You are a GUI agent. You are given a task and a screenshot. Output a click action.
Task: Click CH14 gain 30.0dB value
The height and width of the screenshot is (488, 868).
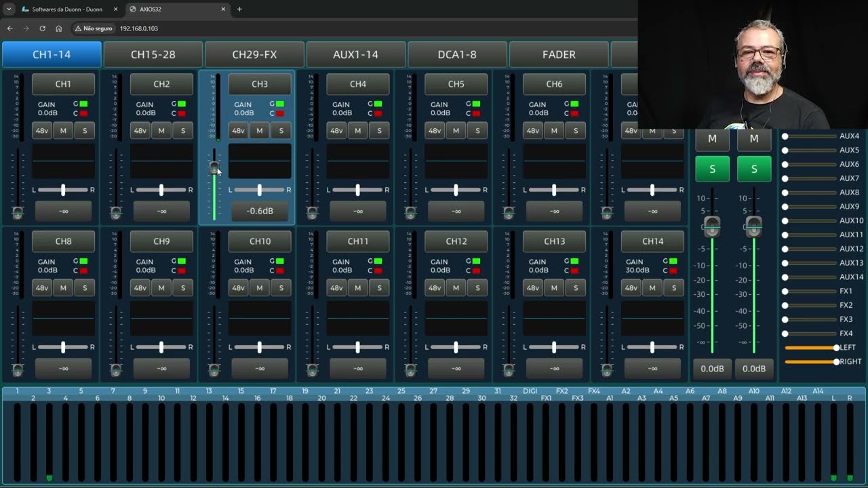point(637,270)
